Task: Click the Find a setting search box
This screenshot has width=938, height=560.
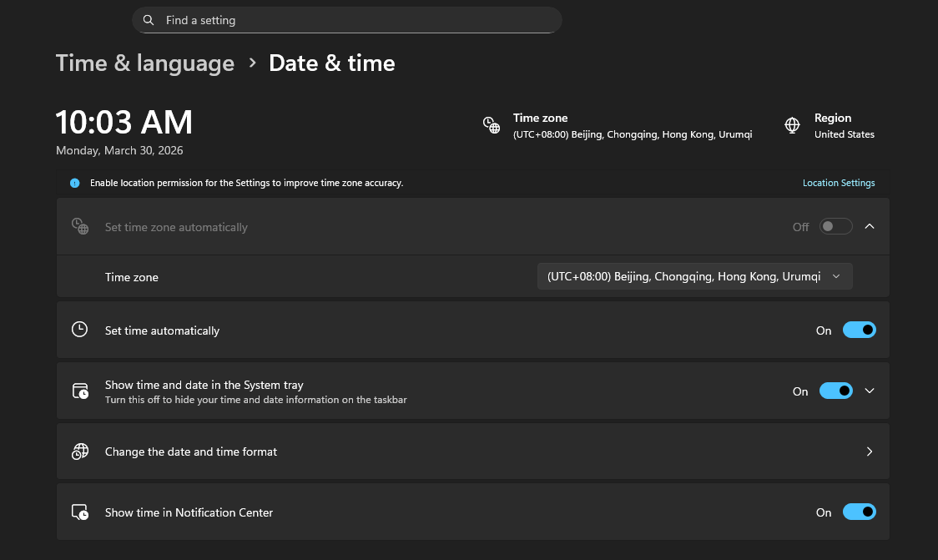Action: point(359,20)
